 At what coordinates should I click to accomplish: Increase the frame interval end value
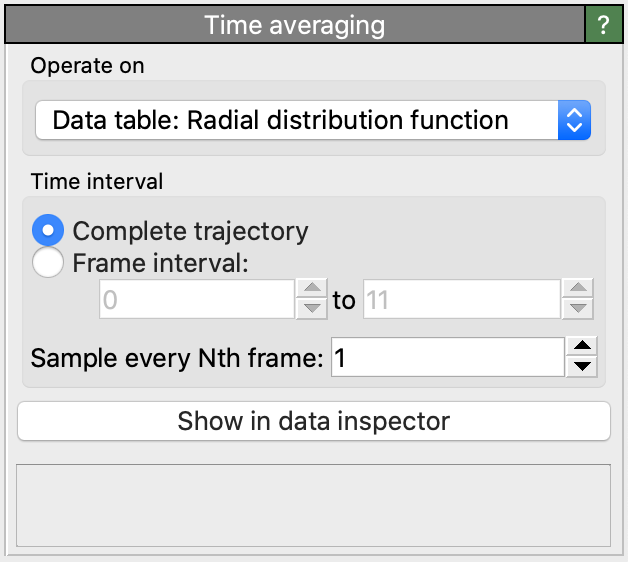coord(578,291)
